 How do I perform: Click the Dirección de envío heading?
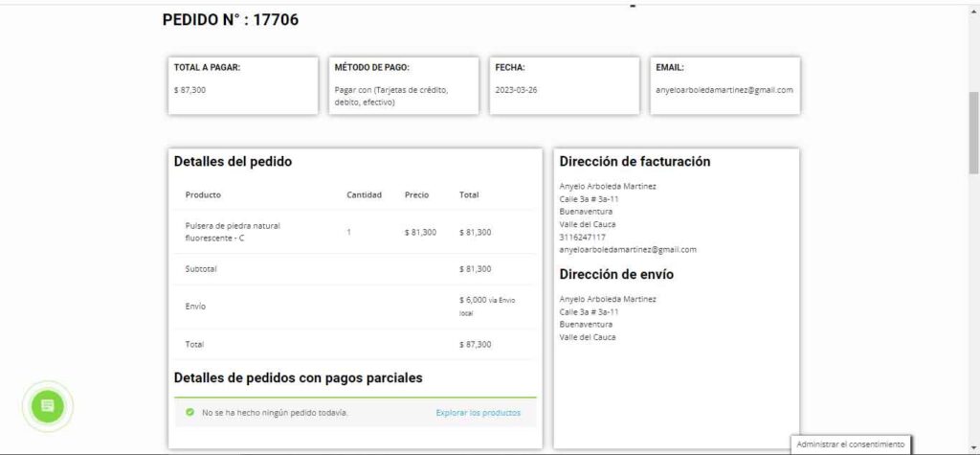pos(616,275)
